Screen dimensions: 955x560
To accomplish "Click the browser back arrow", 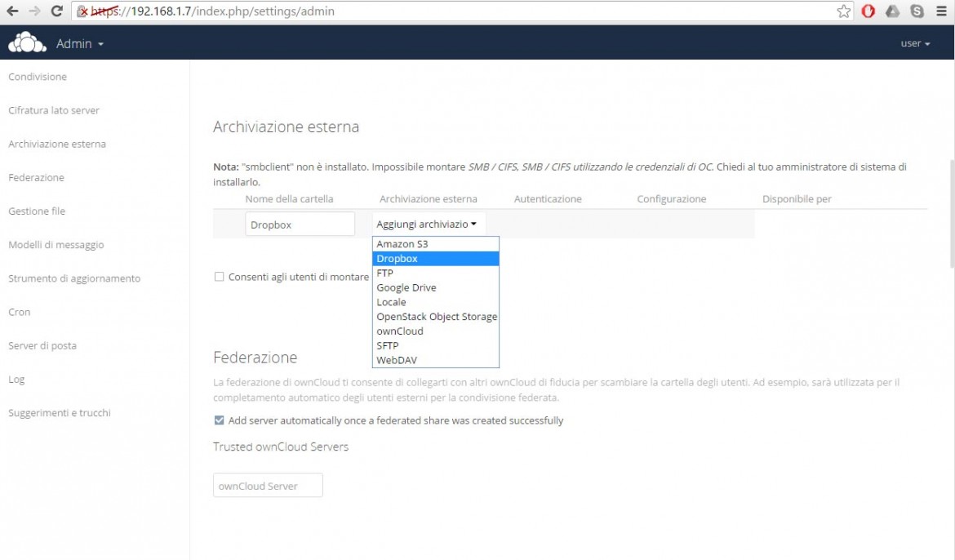I will pos(12,11).
